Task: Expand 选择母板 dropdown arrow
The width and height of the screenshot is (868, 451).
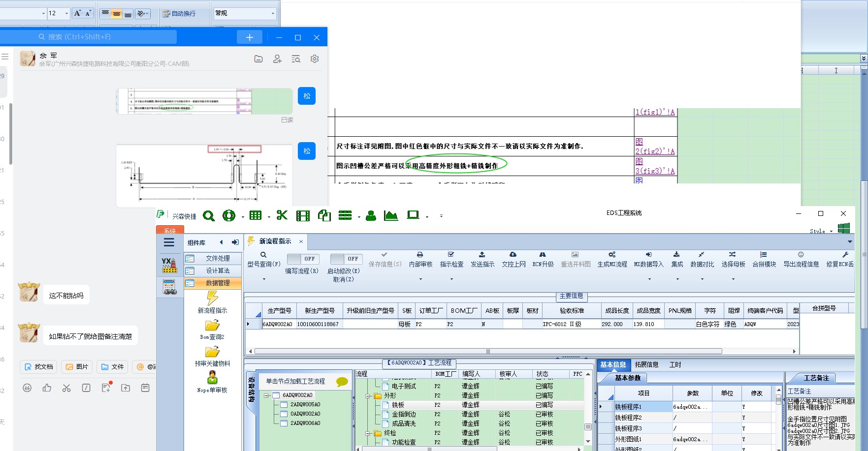Action: coord(733,279)
